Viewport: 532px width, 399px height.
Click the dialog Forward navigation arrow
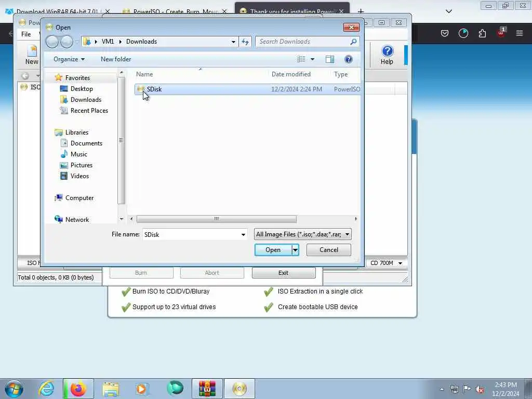coord(66,42)
